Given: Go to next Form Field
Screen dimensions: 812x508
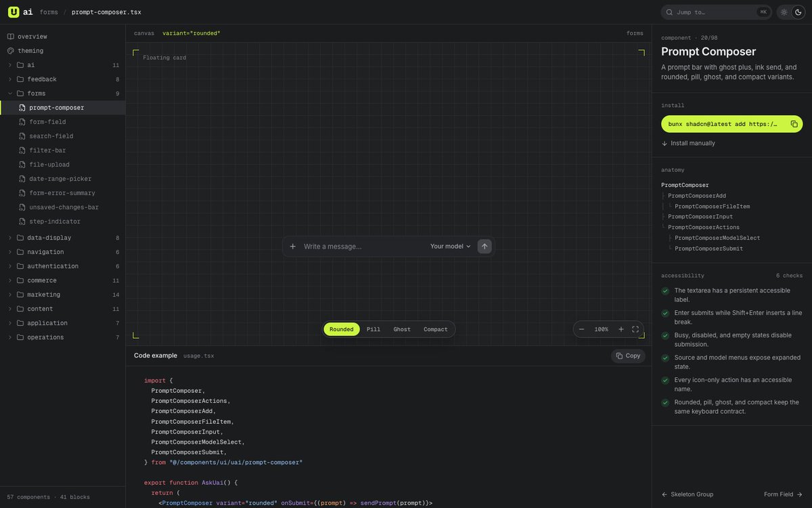Looking at the screenshot, I should 784,494.
